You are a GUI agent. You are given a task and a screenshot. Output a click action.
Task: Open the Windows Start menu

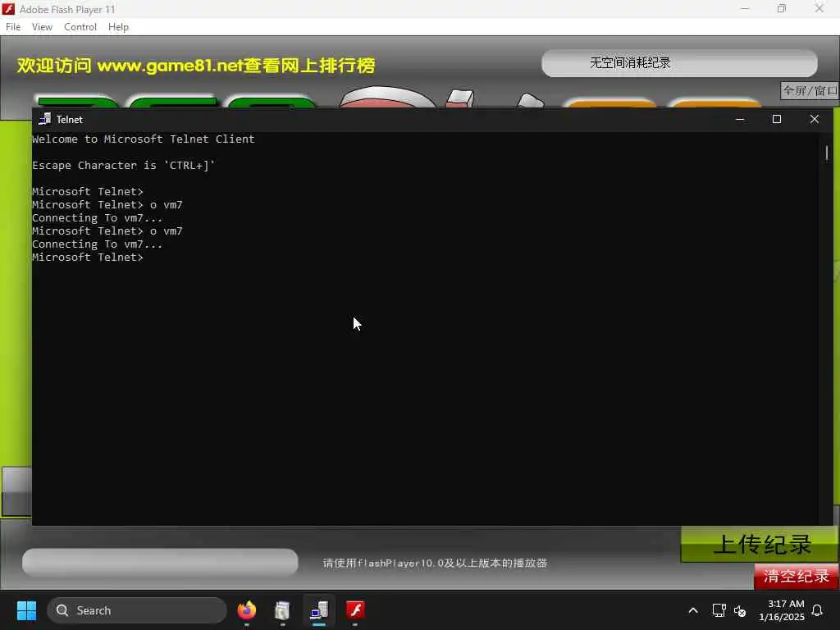point(26,610)
